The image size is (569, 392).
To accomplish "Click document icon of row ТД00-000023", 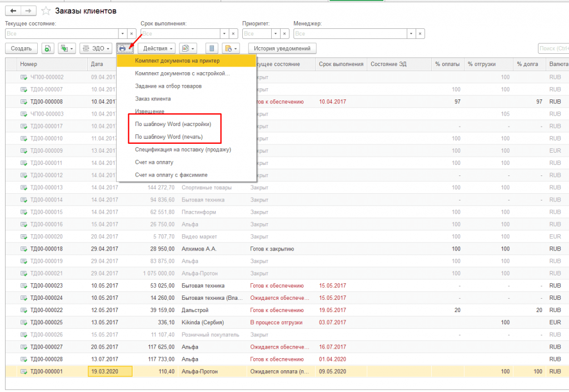I will pos(24,286).
